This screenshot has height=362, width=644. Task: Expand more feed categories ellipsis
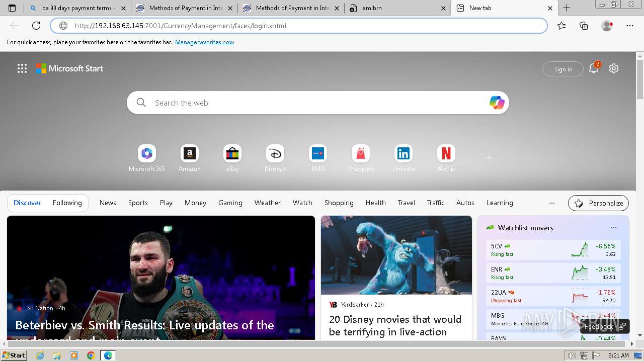coord(552,203)
